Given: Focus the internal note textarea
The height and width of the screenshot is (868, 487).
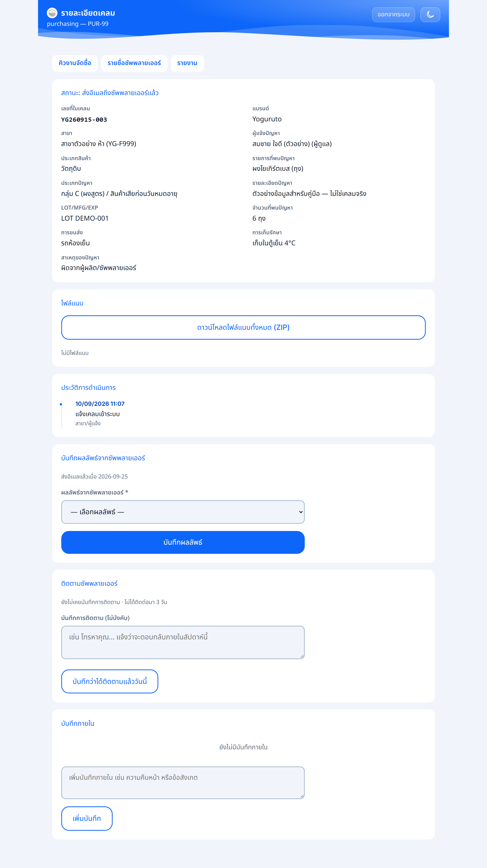Looking at the screenshot, I should point(183,782).
